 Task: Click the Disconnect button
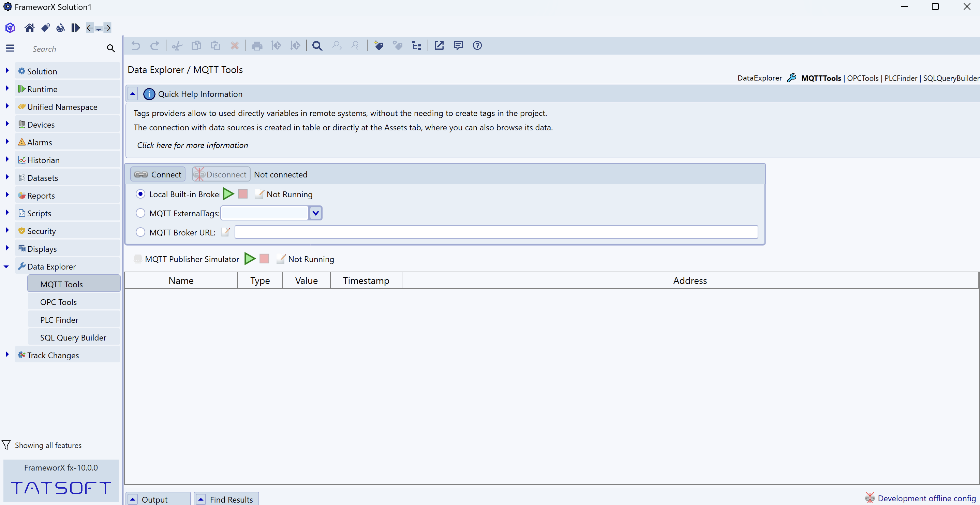(x=221, y=174)
